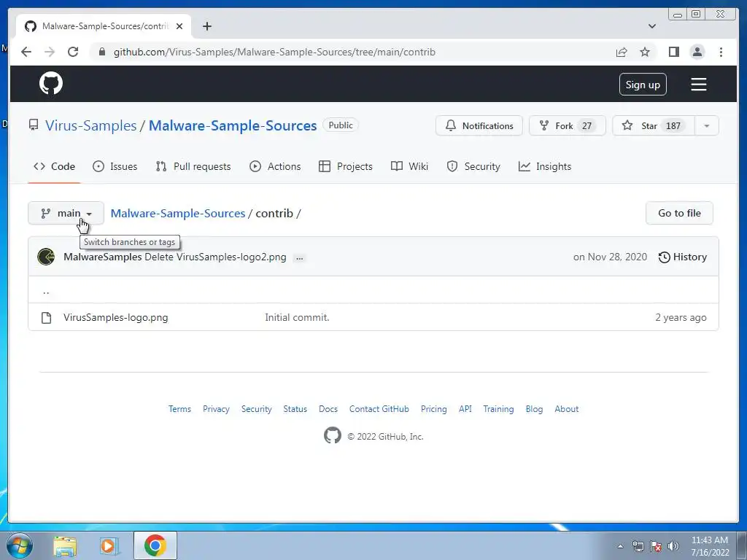Open the network tray icon
This screenshot has height=560, width=747.
638,546
